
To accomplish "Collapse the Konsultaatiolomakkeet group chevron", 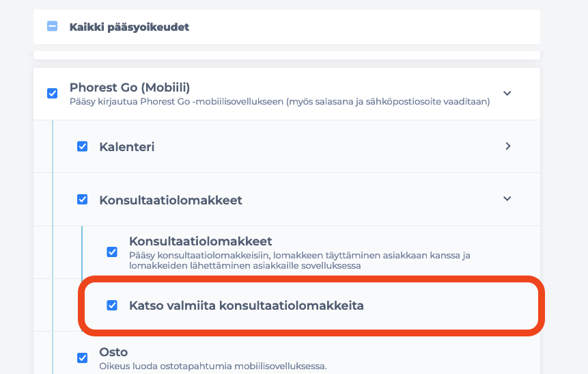I will click(507, 199).
